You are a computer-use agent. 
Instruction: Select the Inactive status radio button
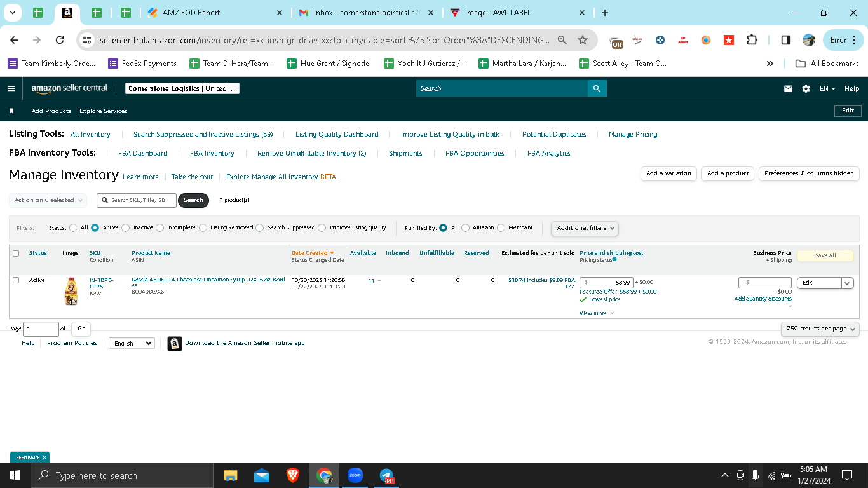pos(126,227)
